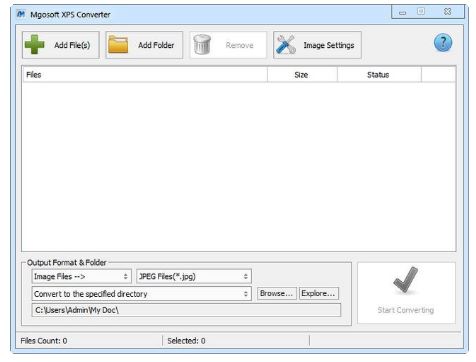The image size is (476, 362).
Task: Open Image Settings with the tools icon
Action: (x=317, y=45)
